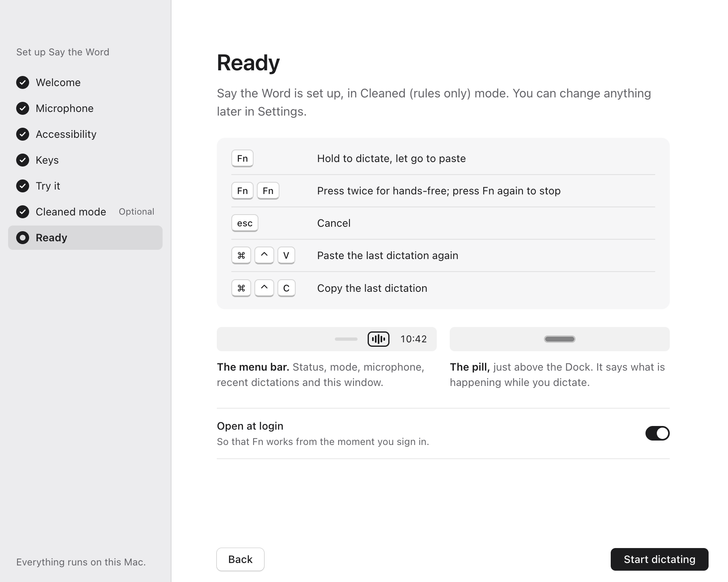Click the 'Copy the last dictation' text
Viewport: 728px width, 582px height.
(372, 288)
